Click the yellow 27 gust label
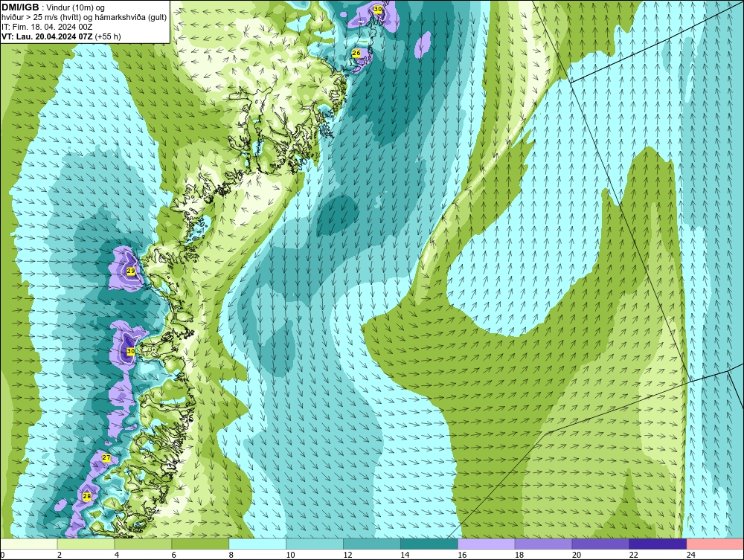The width and height of the screenshot is (744, 560). 106,457
